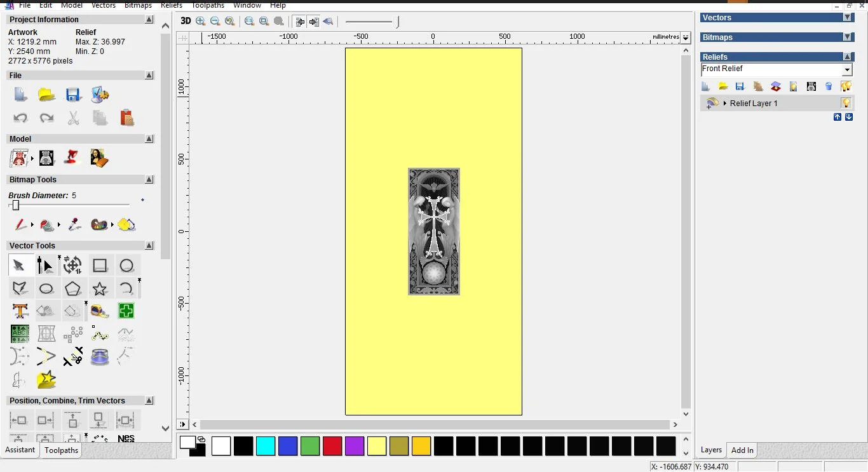Click the Paste clipboard icon
868x472 pixels.
(x=126, y=118)
